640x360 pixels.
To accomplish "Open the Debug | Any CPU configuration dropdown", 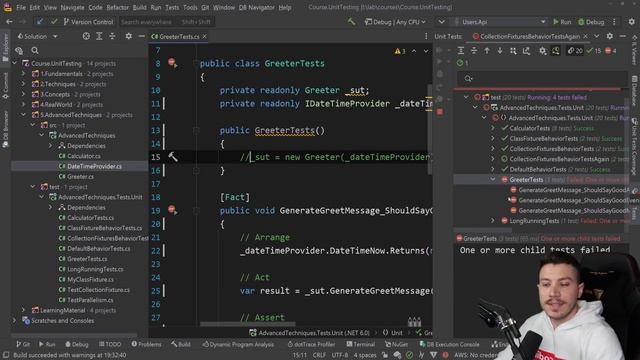I will [x=395, y=22].
